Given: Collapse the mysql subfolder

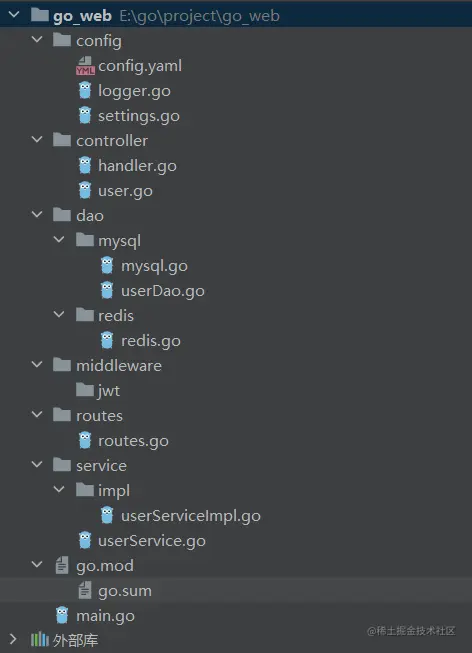Looking at the screenshot, I should coord(59,239).
